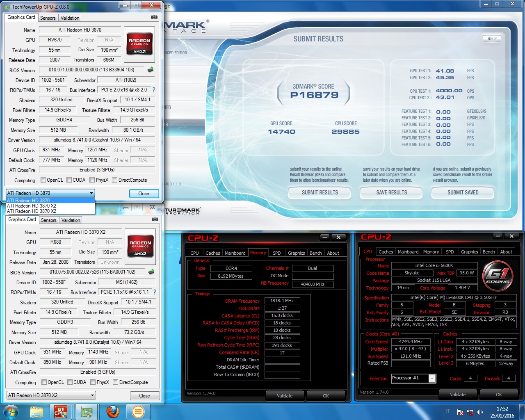Image resolution: width=525 pixels, height=420 pixels.
Task: Click the Radeon Graphics logo in the upper GPU-Z window
Action: click(x=139, y=44)
